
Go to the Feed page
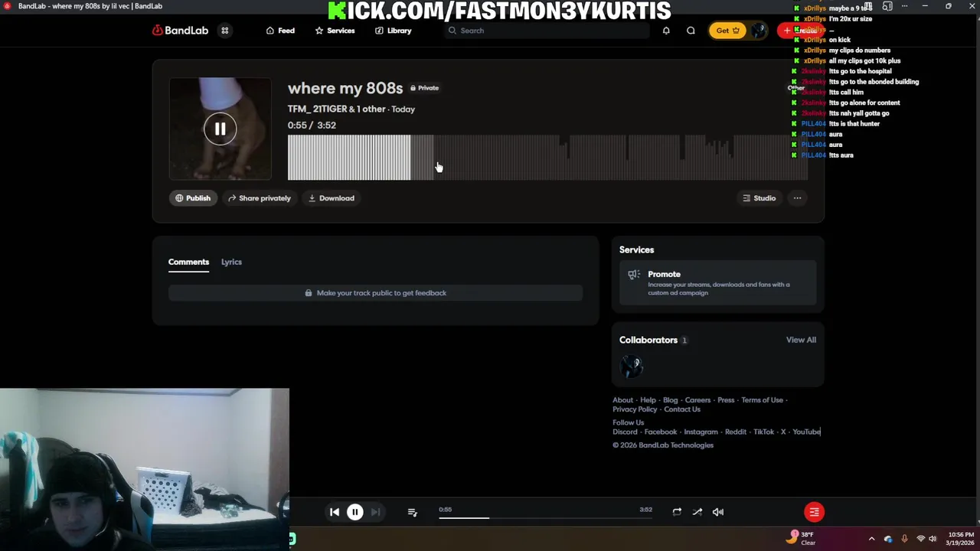tap(280, 31)
